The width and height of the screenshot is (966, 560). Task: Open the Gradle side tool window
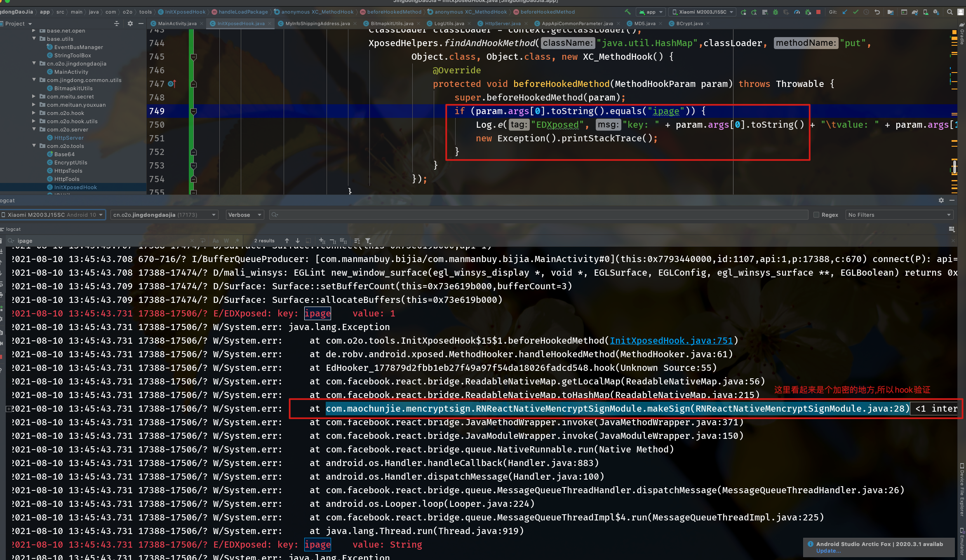coord(962,34)
